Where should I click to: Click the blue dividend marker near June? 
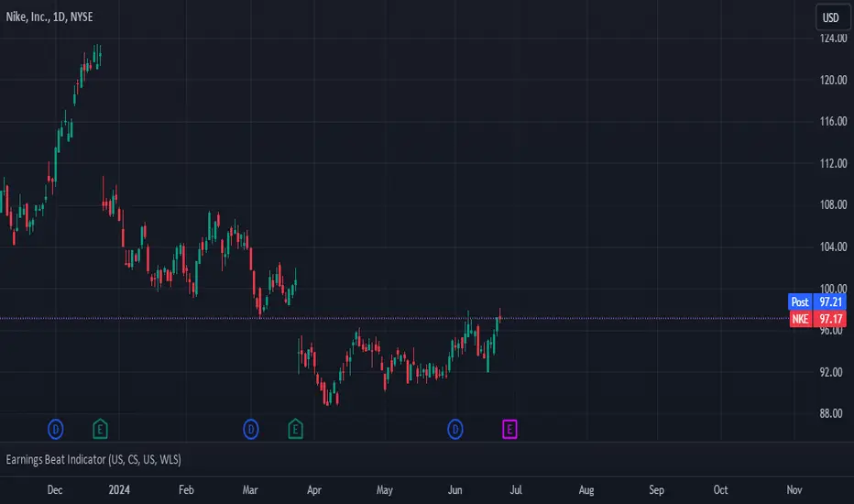pyautogui.click(x=455, y=430)
